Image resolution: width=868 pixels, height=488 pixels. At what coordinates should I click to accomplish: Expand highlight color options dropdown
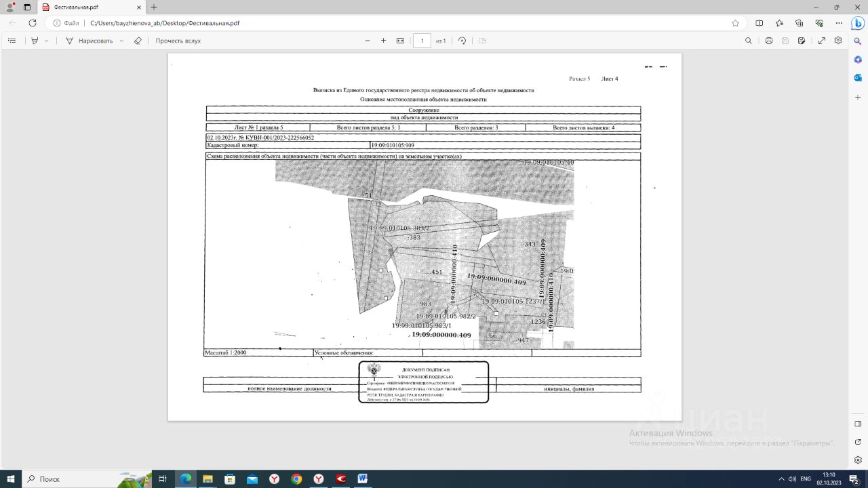[x=47, y=41]
